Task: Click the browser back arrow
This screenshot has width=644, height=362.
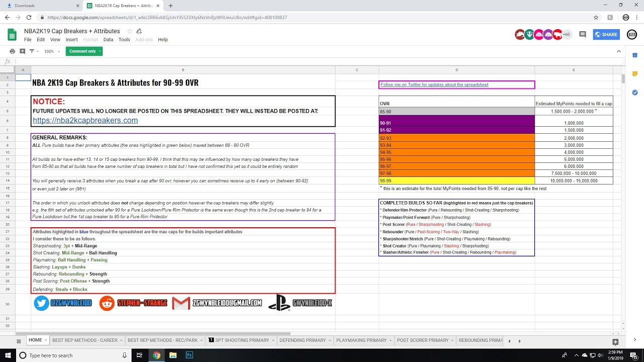Action: pyautogui.click(x=7, y=17)
